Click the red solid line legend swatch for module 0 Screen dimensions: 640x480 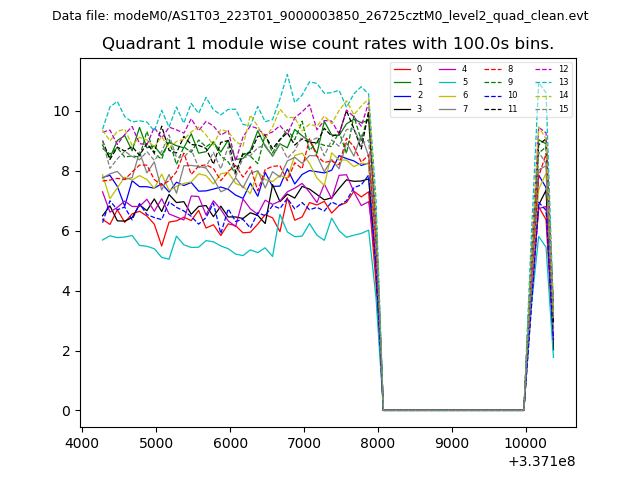point(403,69)
